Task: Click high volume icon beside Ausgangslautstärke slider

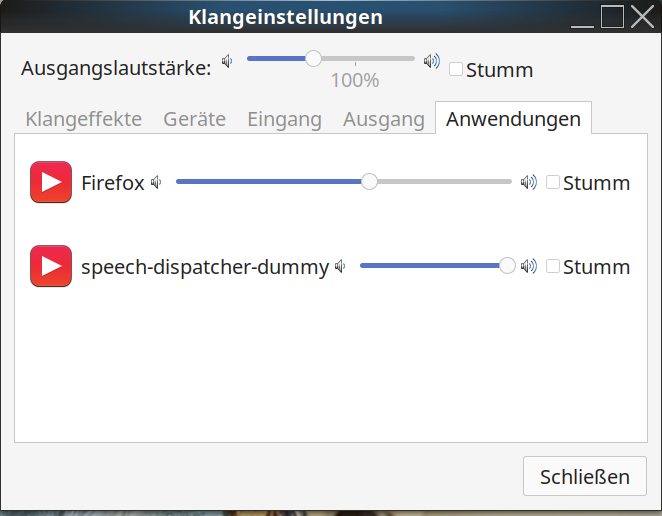Action: pyautogui.click(x=431, y=61)
